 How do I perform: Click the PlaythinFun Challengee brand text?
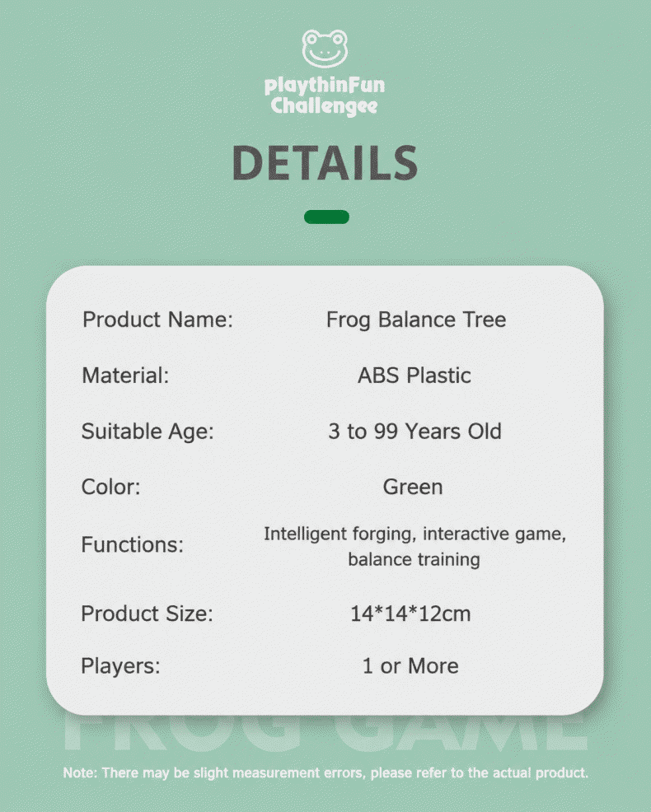(325, 96)
